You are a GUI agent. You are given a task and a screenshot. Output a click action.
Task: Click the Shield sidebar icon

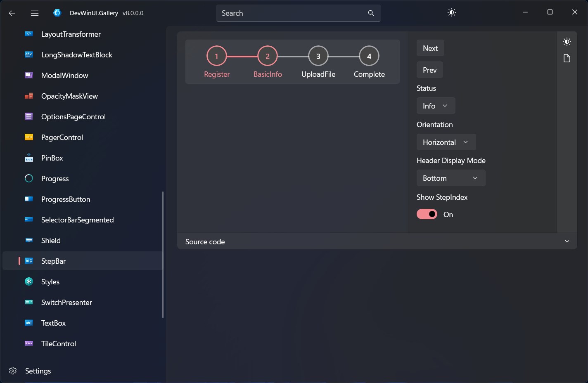pyautogui.click(x=29, y=240)
